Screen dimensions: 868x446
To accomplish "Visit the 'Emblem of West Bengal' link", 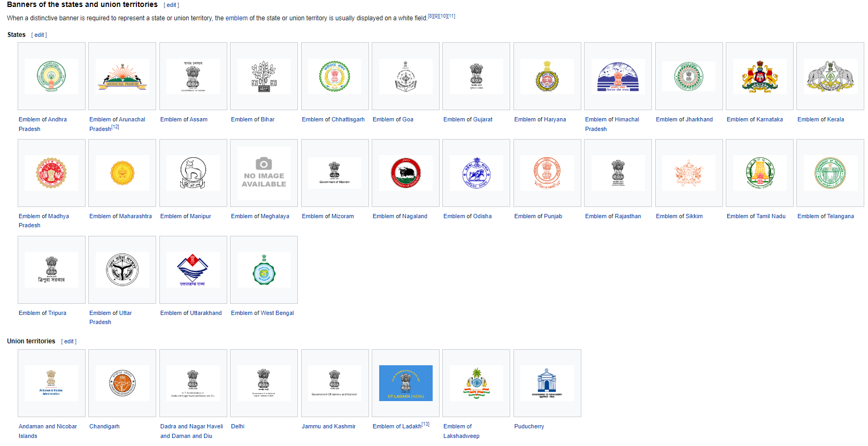I will [x=263, y=313].
